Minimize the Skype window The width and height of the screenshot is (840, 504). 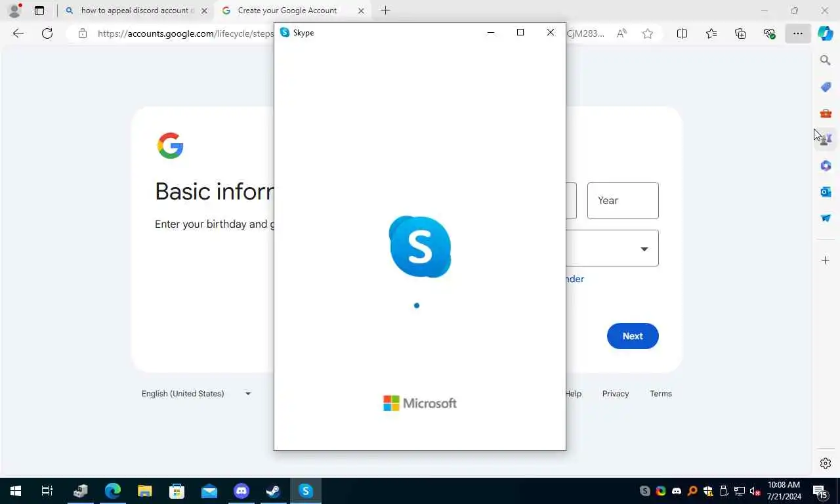pos(490,32)
